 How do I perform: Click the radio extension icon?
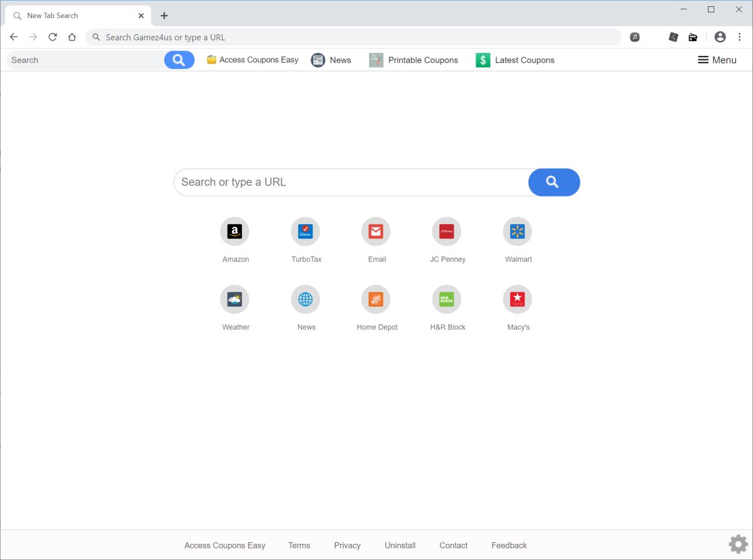pos(693,37)
